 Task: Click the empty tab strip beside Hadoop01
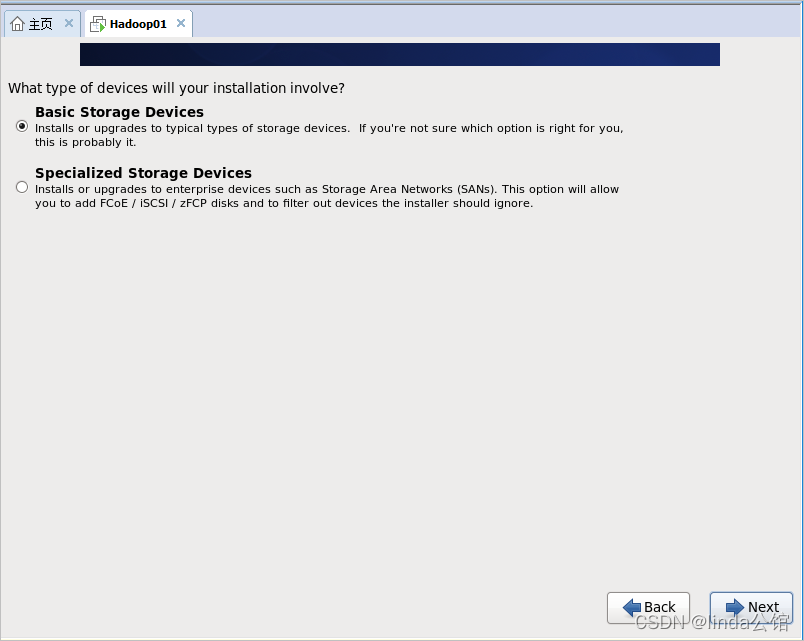(500, 24)
